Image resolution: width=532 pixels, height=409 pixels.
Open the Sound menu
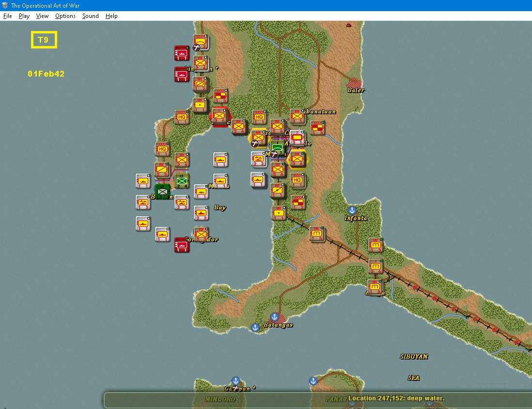tap(90, 16)
